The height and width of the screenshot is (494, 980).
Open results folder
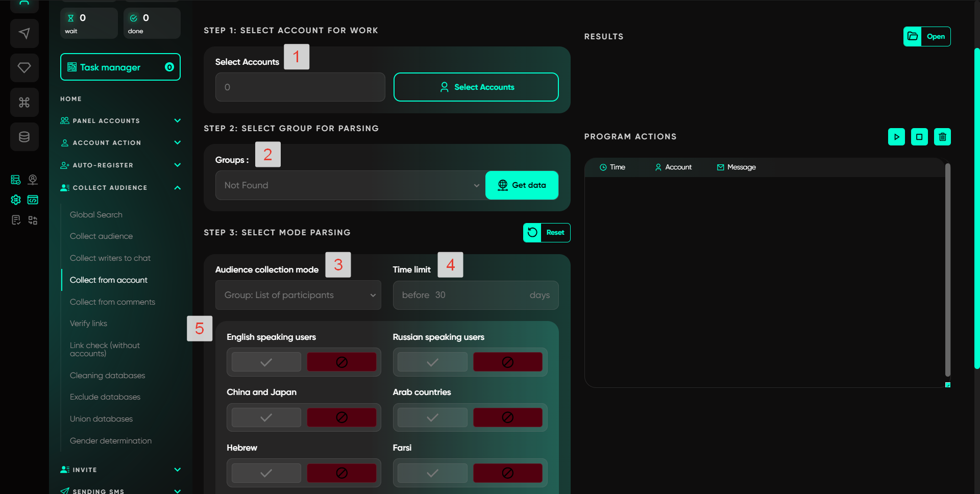click(x=926, y=37)
